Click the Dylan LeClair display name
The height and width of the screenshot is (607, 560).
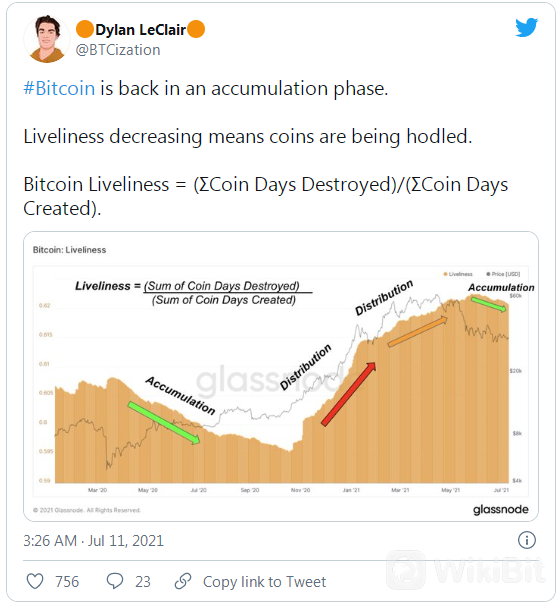140,29
